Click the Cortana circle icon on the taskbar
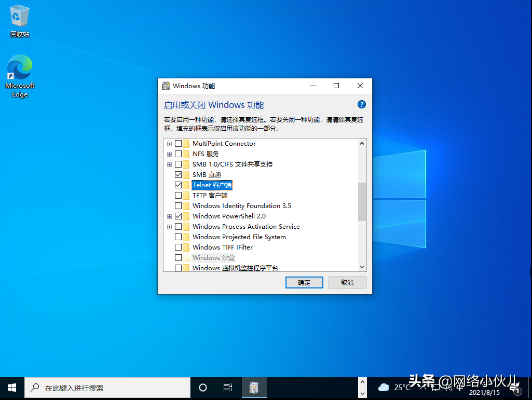 pyautogui.click(x=203, y=387)
